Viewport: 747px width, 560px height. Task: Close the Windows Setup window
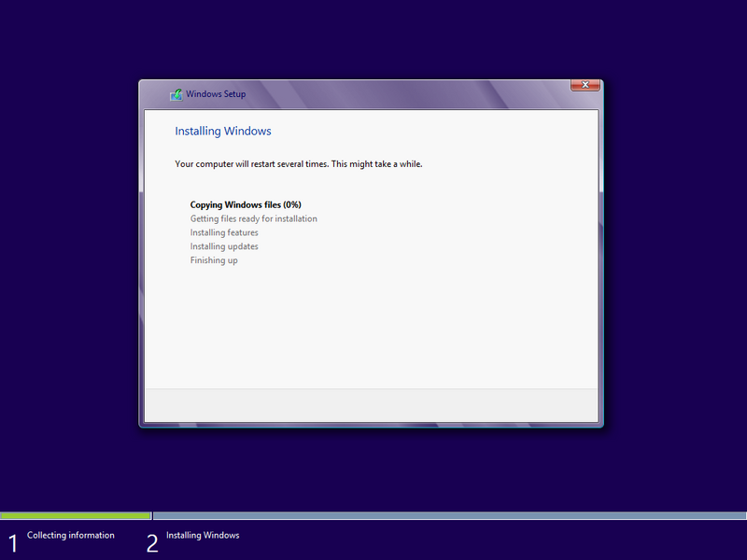point(585,84)
